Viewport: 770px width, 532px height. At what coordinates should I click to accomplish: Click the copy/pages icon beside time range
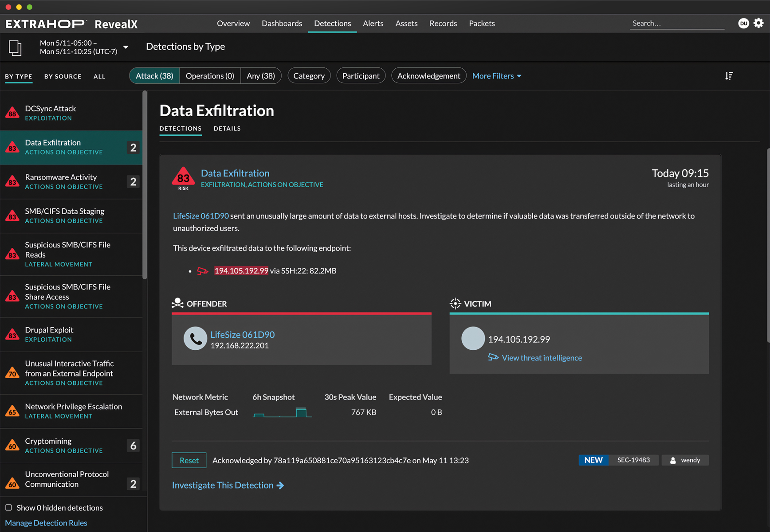point(15,47)
